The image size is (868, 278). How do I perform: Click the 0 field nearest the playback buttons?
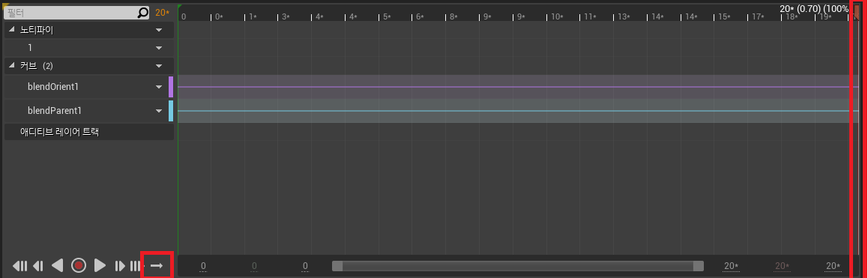[x=203, y=266]
